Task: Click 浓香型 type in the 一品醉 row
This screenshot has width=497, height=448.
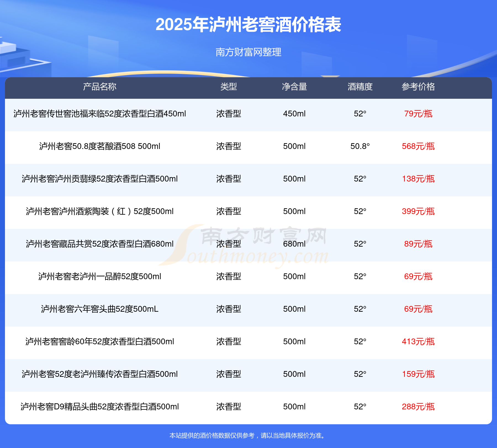Action: [x=229, y=276]
